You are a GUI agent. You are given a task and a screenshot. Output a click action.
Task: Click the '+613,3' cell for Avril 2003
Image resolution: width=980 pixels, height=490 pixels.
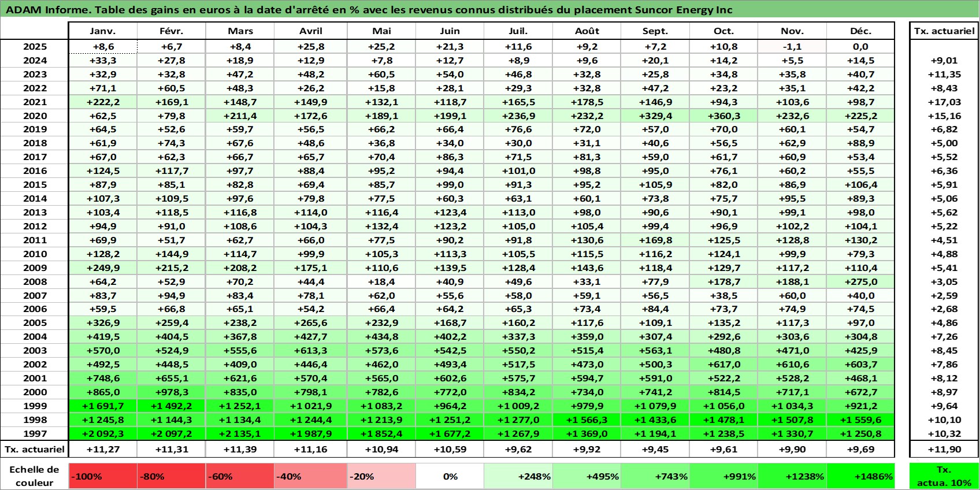(311, 350)
